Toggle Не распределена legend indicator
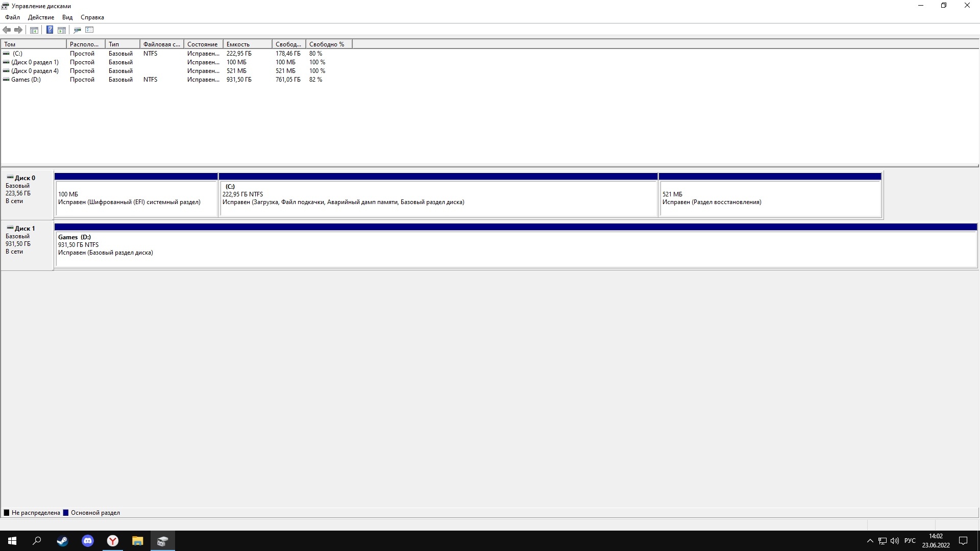Image resolution: width=980 pixels, height=551 pixels. [8, 513]
